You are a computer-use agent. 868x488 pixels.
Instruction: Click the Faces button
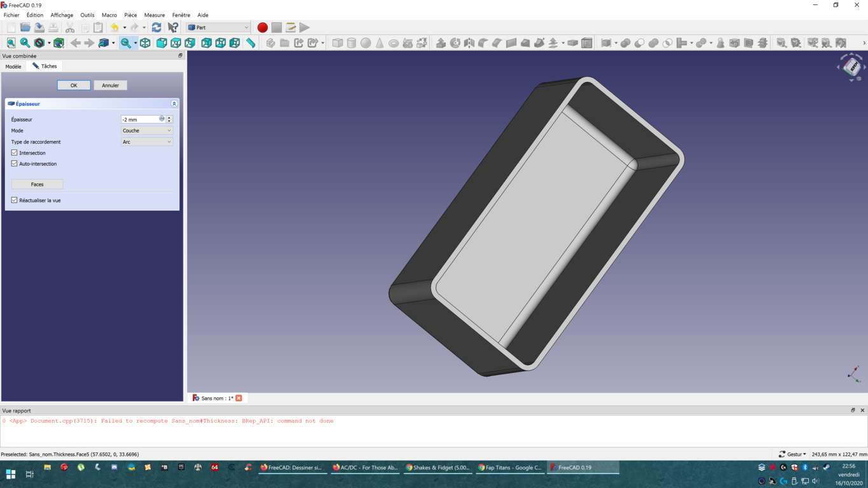pos(38,184)
